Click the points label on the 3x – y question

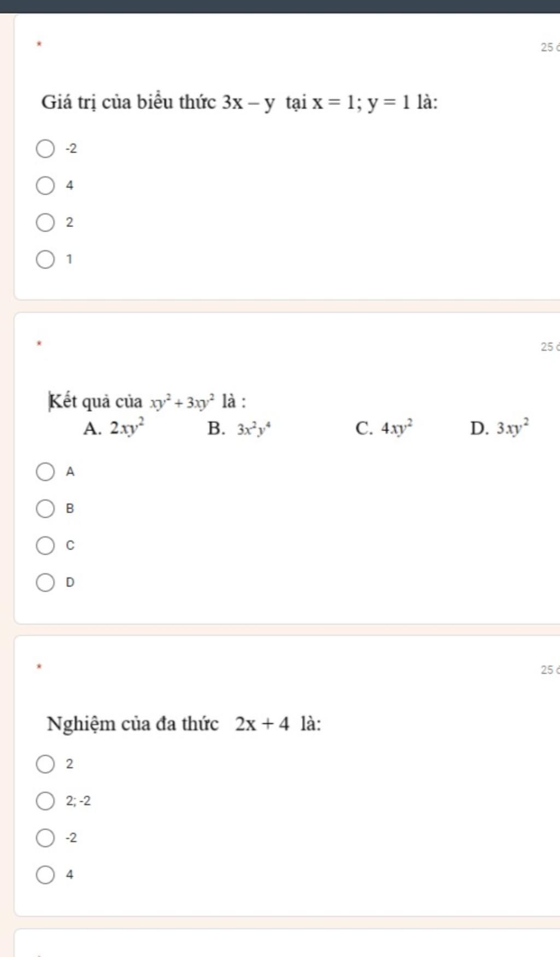tap(549, 48)
